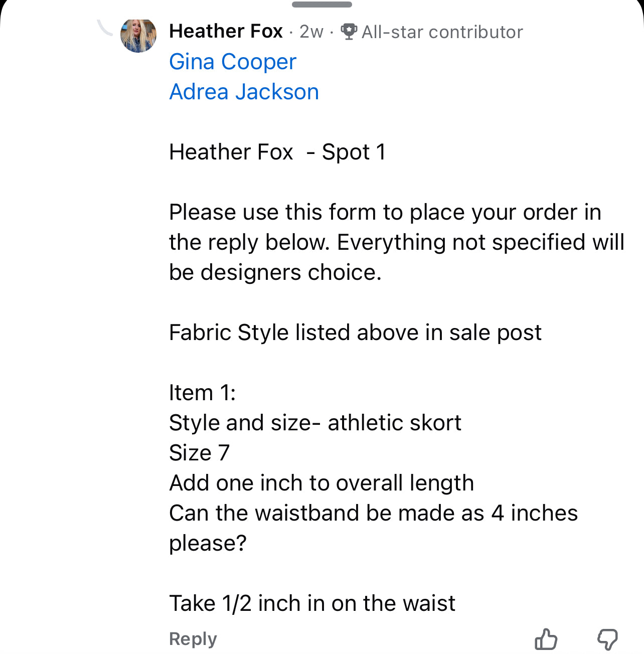This screenshot has width=644, height=654.
Task: Click "Add one inch to overall length"
Action: pos(321,483)
